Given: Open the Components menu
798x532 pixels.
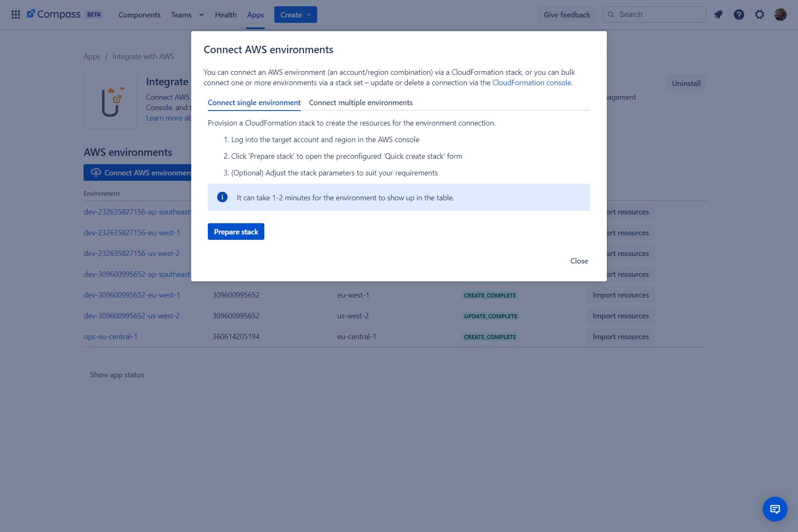Looking at the screenshot, I should click(x=139, y=15).
